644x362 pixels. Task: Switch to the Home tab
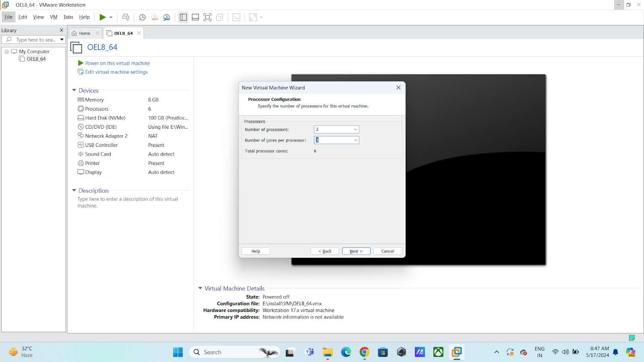pyautogui.click(x=85, y=33)
